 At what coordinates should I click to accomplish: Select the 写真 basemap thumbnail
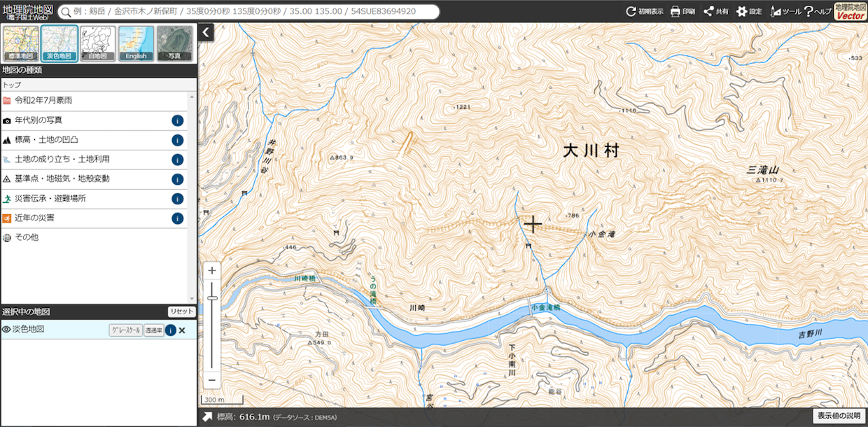pos(174,43)
